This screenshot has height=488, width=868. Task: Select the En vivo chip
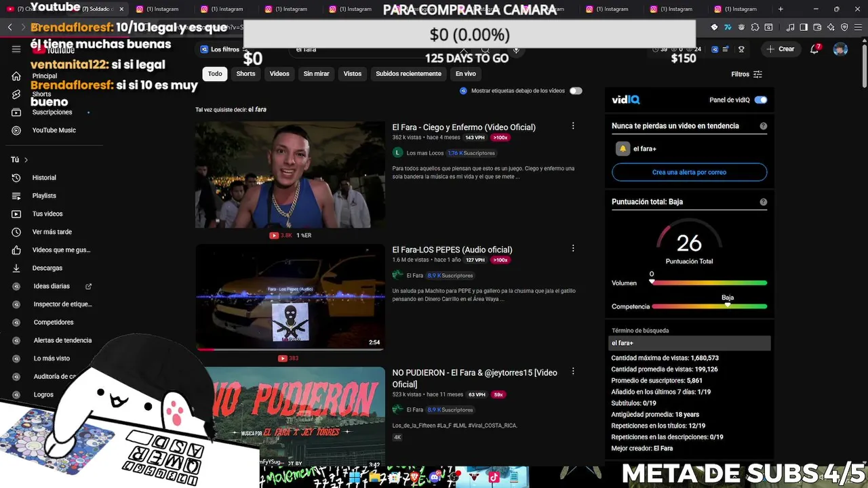pos(465,74)
